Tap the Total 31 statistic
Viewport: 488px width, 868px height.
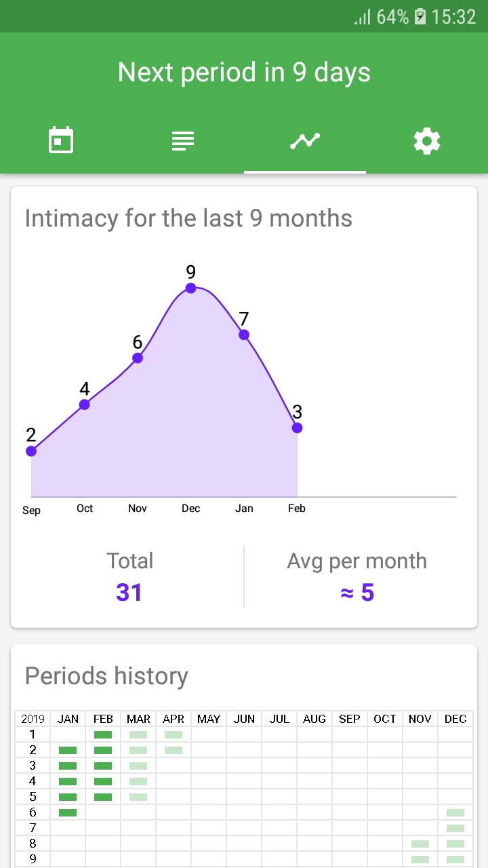[x=129, y=576]
